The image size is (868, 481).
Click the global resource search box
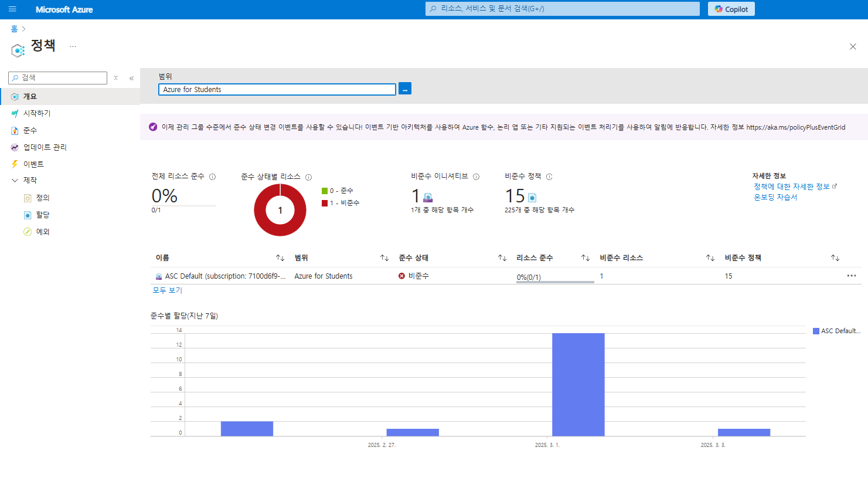563,9
